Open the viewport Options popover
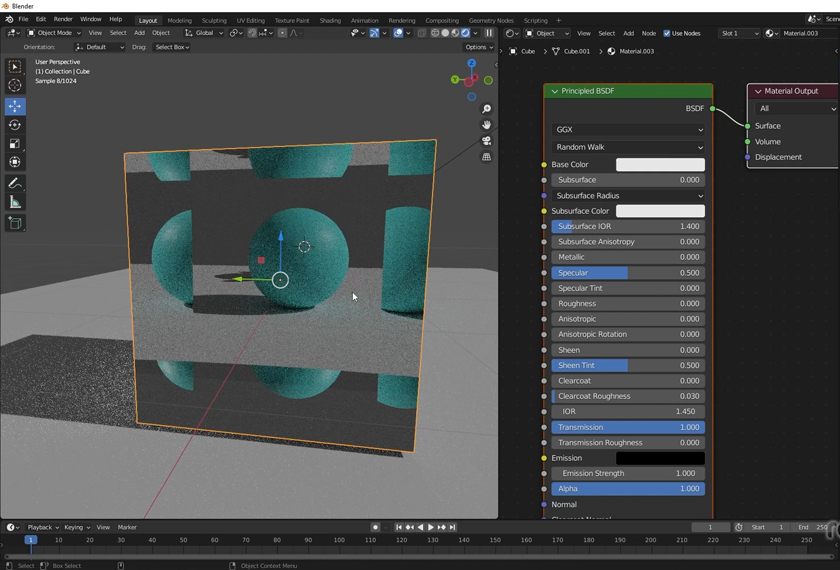The width and height of the screenshot is (840, 570). [x=478, y=47]
